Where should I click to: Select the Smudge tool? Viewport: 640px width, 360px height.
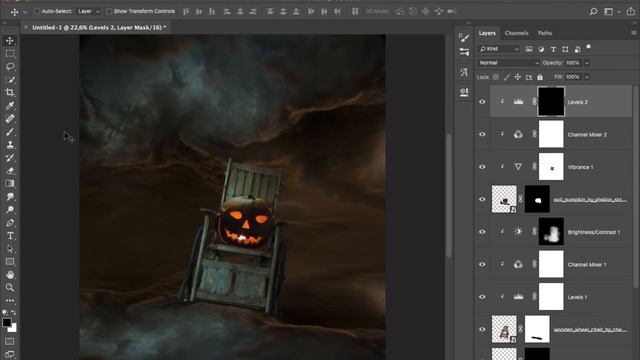coord(10,197)
